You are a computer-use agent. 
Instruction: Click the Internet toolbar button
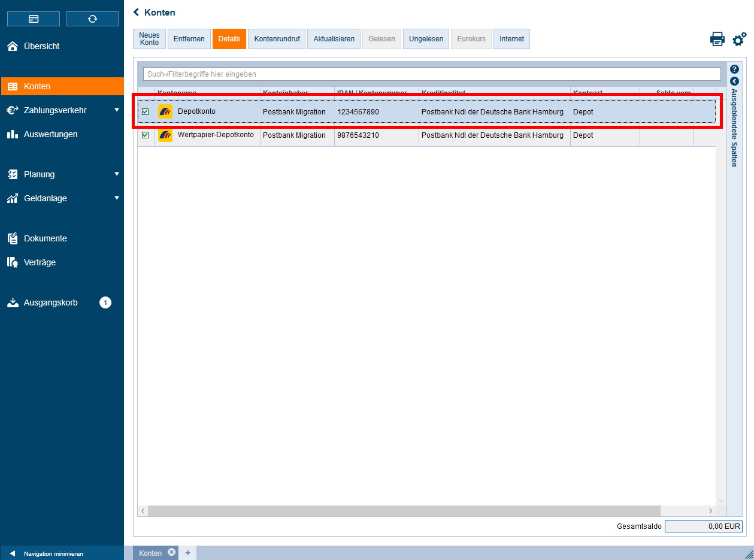click(x=511, y=39)
